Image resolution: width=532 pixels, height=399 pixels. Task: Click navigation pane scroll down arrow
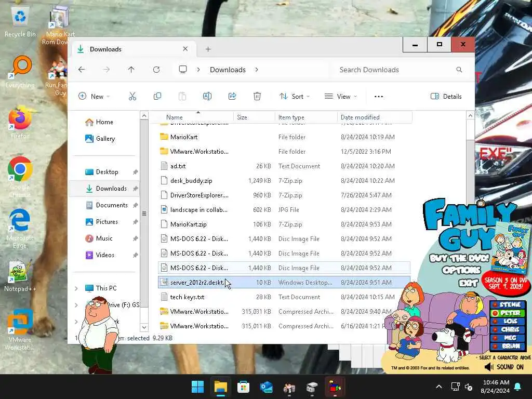[x=144, y=327]
